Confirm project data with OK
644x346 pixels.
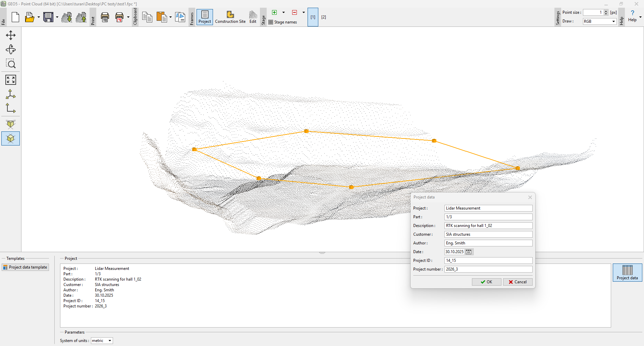coord(486,282)
